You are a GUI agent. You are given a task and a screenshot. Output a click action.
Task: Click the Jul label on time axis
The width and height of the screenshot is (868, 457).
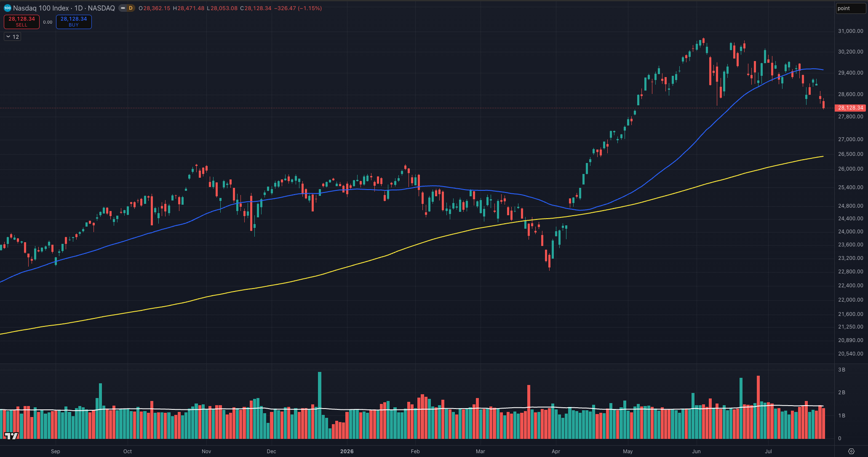(769, 452)
